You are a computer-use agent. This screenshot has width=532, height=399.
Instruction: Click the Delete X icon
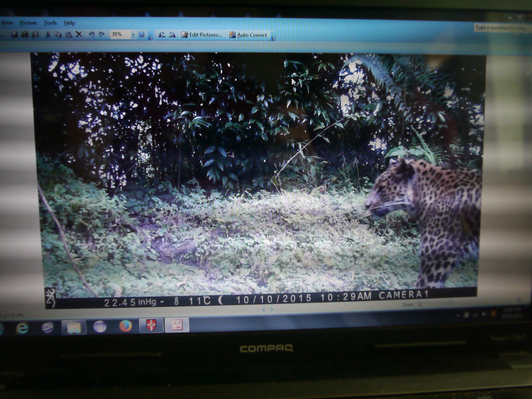coord(79,34)
